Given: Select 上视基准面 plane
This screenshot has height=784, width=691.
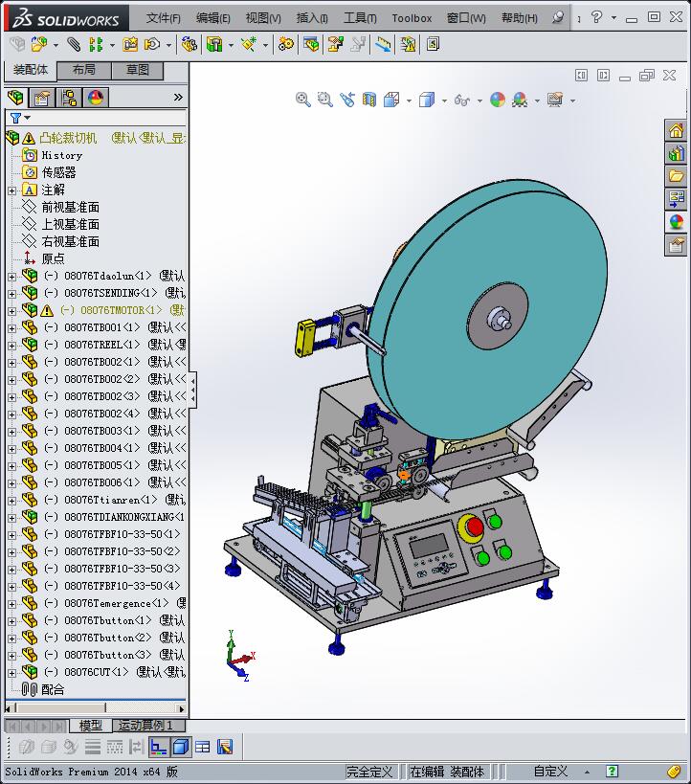Looking at the screenshot, I should point(70,224).
